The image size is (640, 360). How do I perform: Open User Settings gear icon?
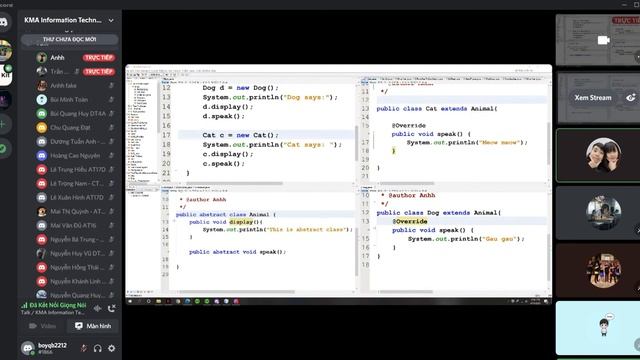111,348
